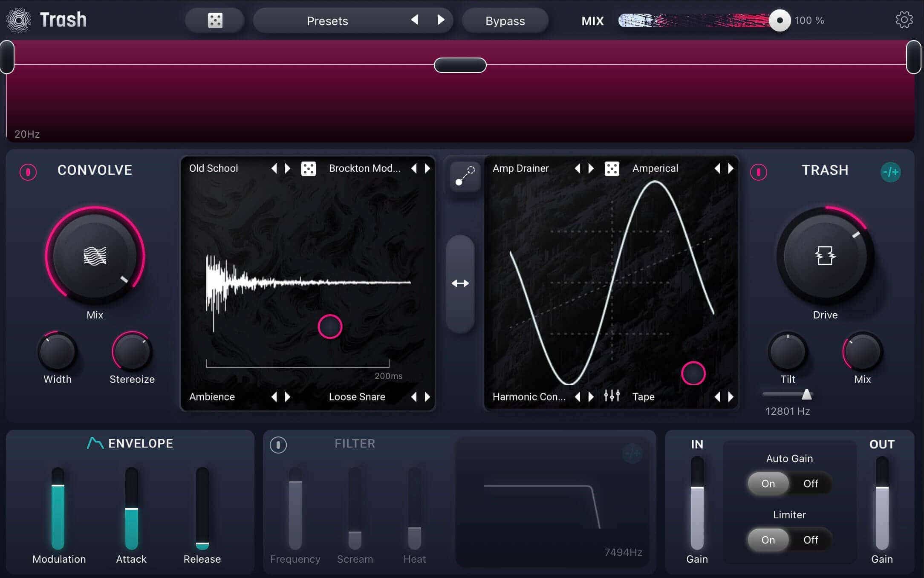Click the IN Gain slider
The height and width of the screenshot is (578, 924).
point(697,503)
